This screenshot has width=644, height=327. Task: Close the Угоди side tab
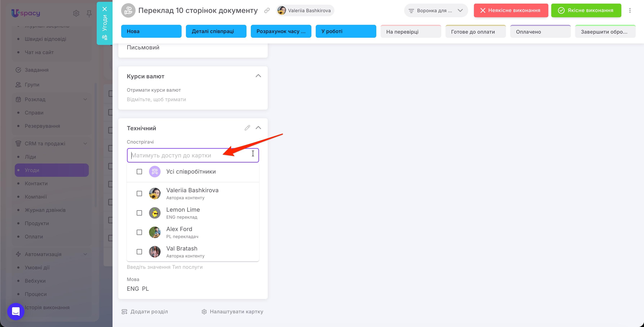pos(105,9)
